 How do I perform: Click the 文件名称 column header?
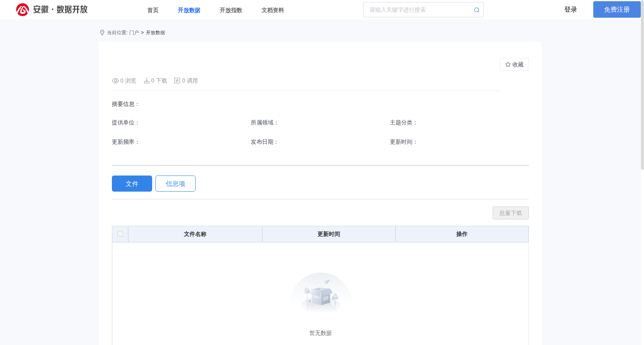point(195,234)
